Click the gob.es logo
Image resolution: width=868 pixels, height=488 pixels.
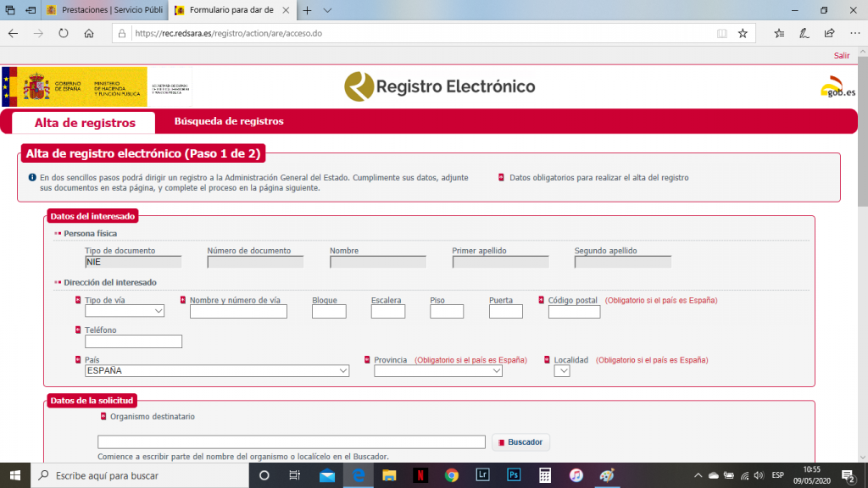tap(837, 86)
